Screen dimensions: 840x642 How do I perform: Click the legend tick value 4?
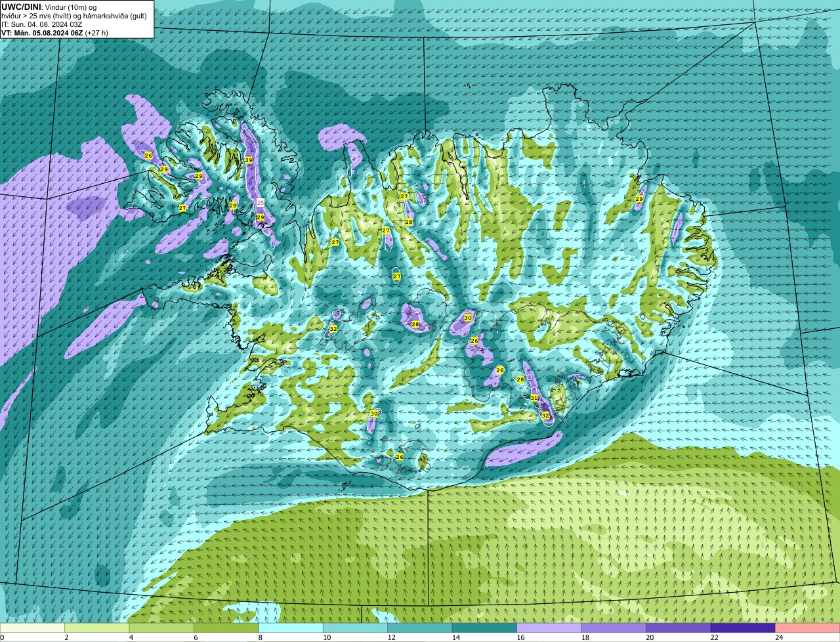point(131,637)
